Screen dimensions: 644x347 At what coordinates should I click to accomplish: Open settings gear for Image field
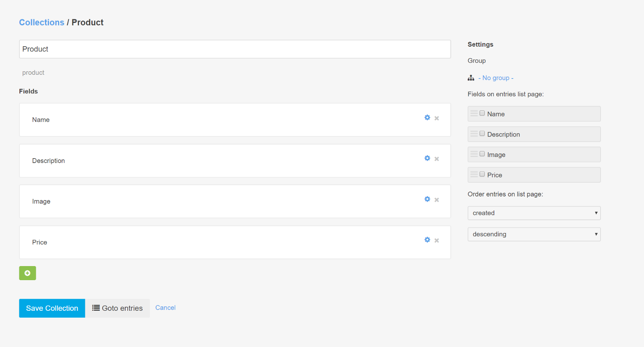[x=427, y=199]
